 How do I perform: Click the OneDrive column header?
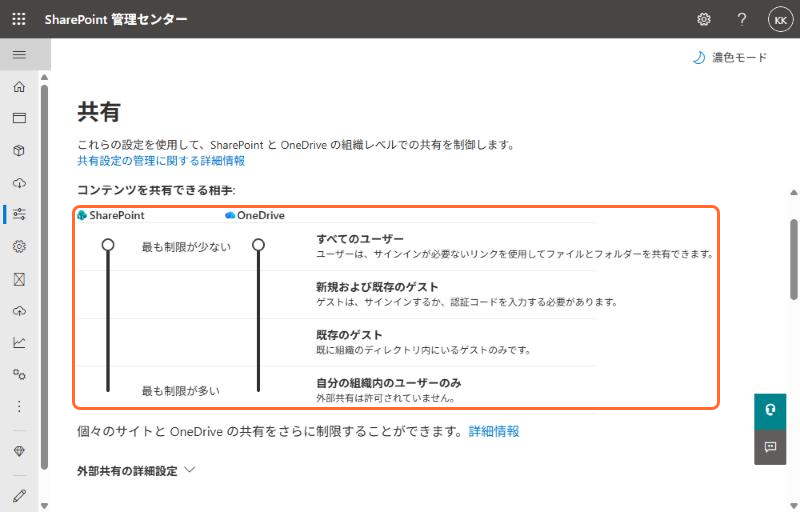[x=255, y=215]
